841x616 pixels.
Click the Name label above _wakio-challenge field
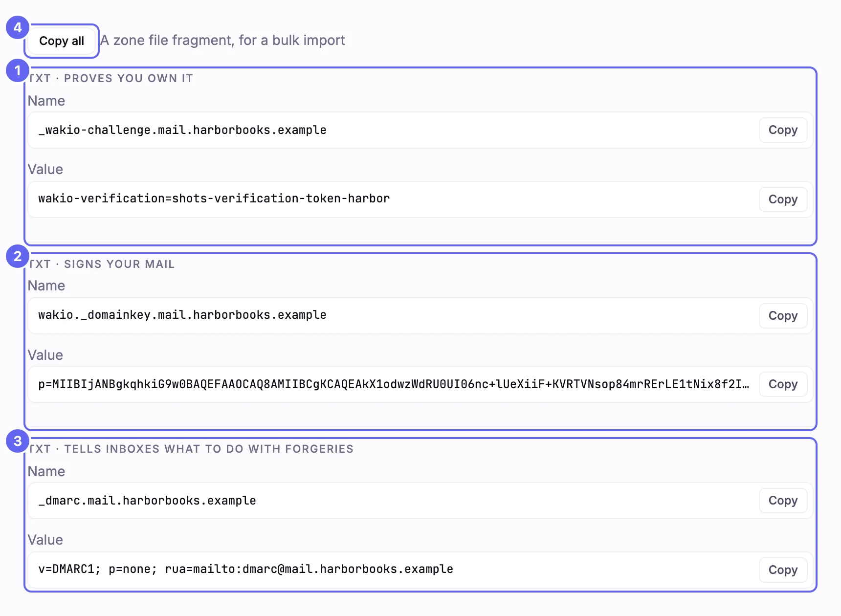[46, 101]
